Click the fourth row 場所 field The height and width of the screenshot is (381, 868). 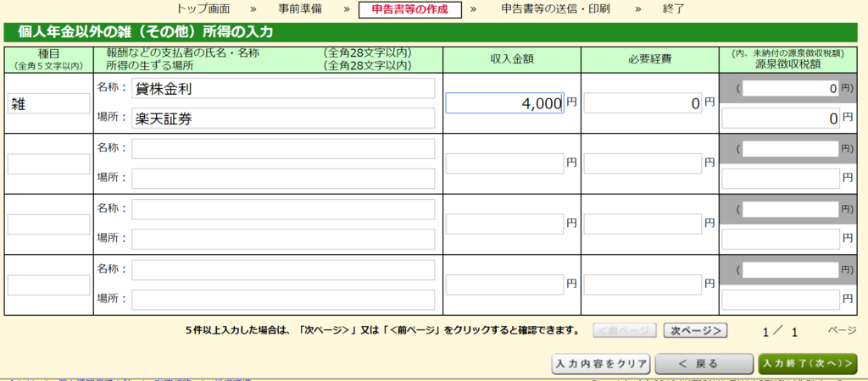point(283,300)
